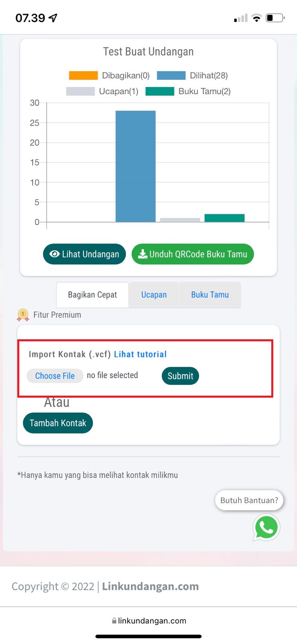Open the Buku Tamu tab
Screen dimensions: 297x644
pos(210,295)
